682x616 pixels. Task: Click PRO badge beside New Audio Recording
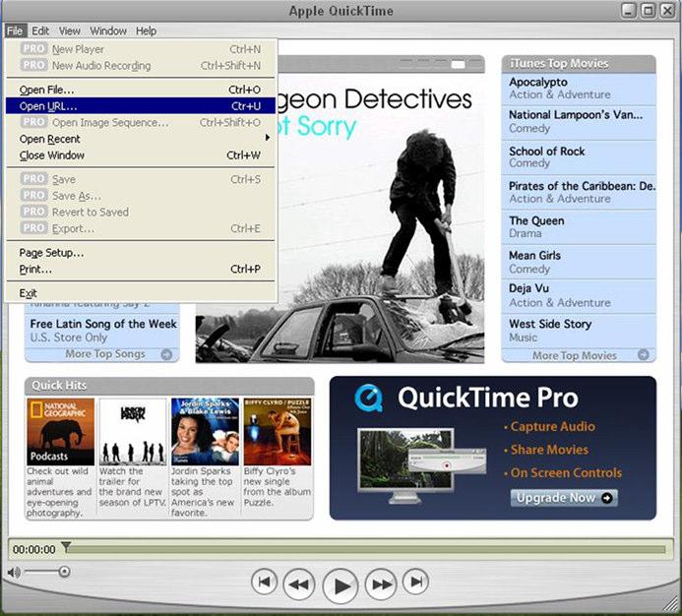[x=33, y=65]
